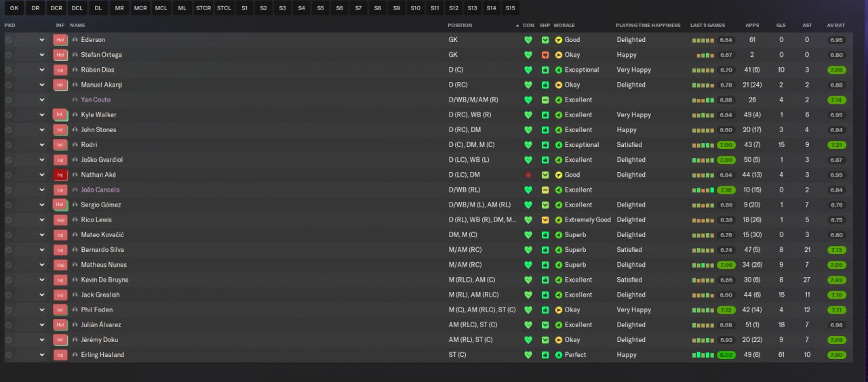
Task: Open Erling Haaland's player profile
Action: 102,355
